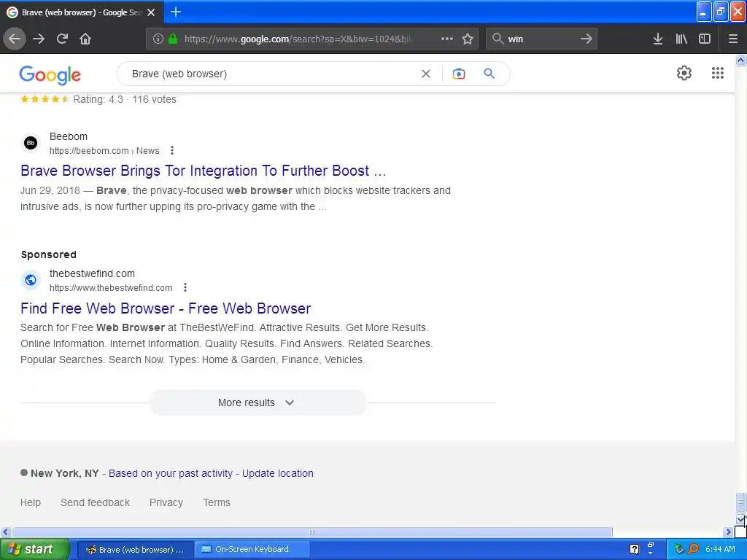Click the help question-mark tray icon

pos(634,550)
